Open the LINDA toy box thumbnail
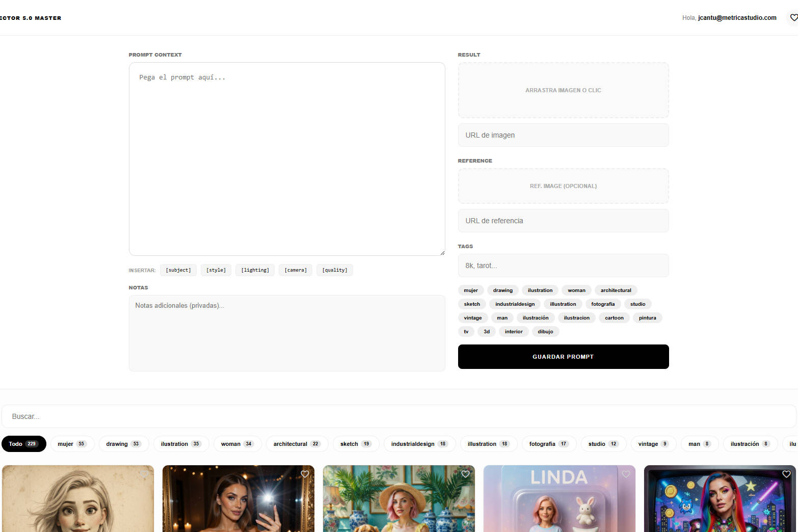Screen dimensions: 798x532 (559, 504)
